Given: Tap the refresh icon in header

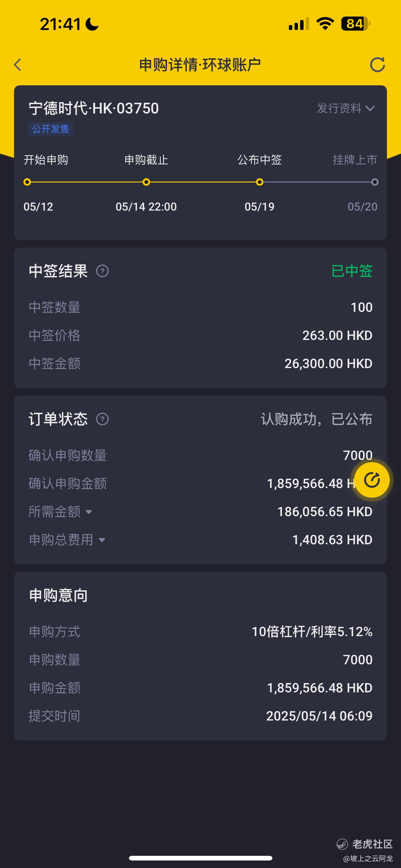Looking at the screenshot, I should (377, 65).
